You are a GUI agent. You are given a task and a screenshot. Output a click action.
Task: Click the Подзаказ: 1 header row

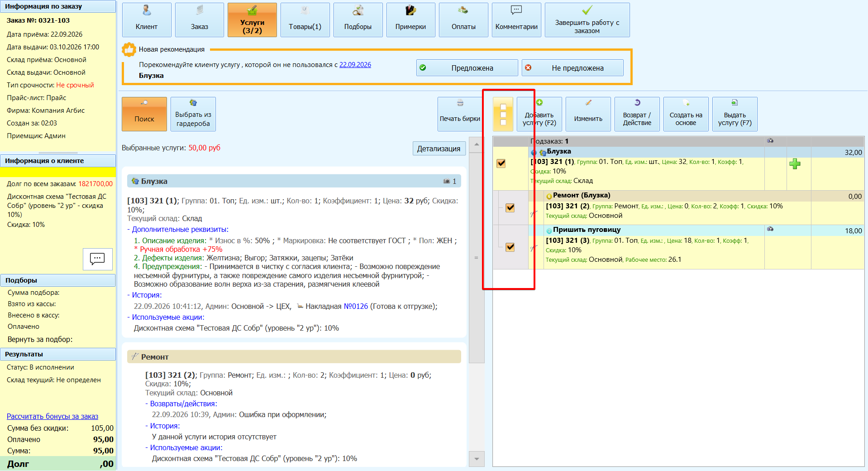click(x=678, y=141)
